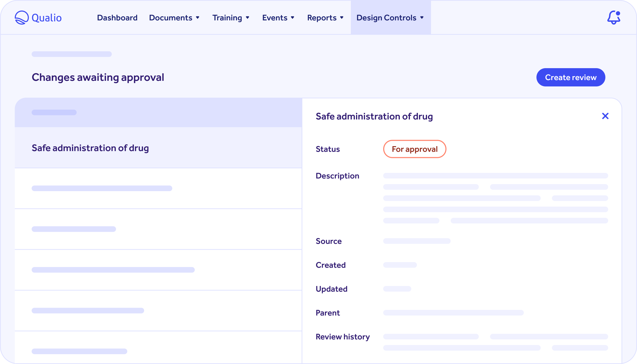Open the Reports dropdown
The height and width of the screenshot is (364, 637).
(325, 18)
